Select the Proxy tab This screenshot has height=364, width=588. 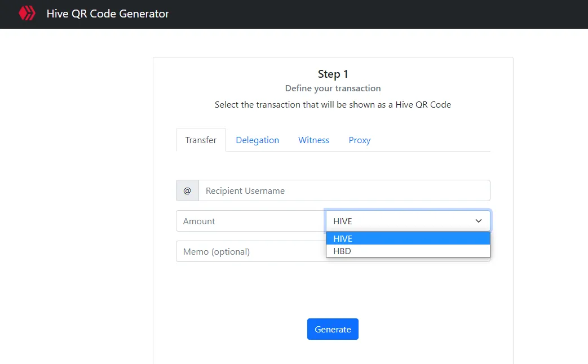[359, 140]
